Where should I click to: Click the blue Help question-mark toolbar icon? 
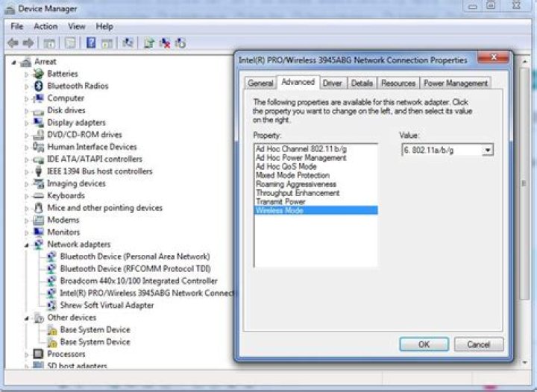tap(91, 43)
